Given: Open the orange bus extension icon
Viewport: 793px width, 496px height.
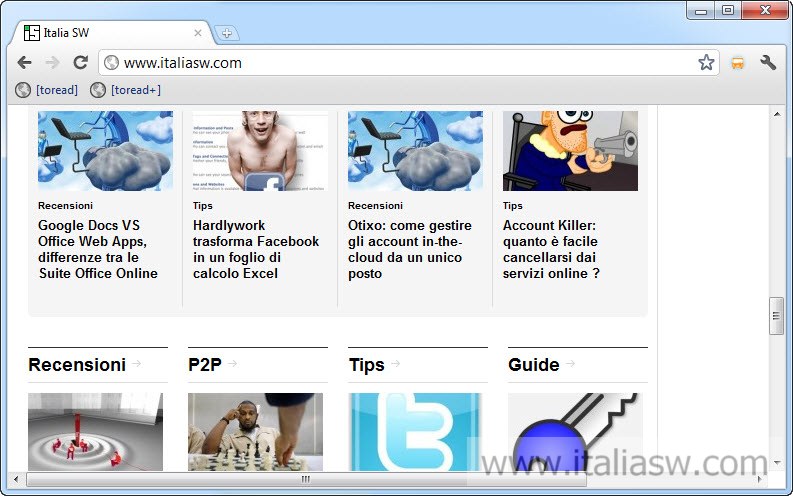Looking at the screenshot, I should point(737,63).
